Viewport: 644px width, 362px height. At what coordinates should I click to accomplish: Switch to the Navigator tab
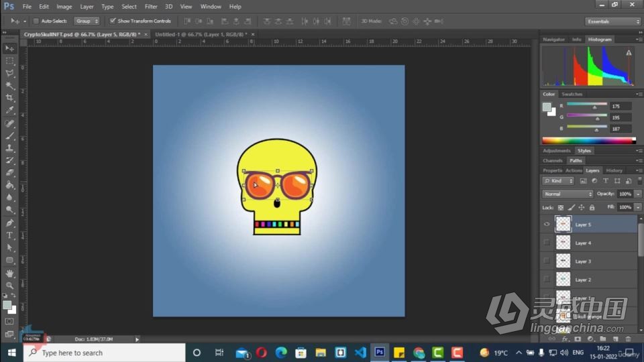pyautogui.click(x=553, y=40)
